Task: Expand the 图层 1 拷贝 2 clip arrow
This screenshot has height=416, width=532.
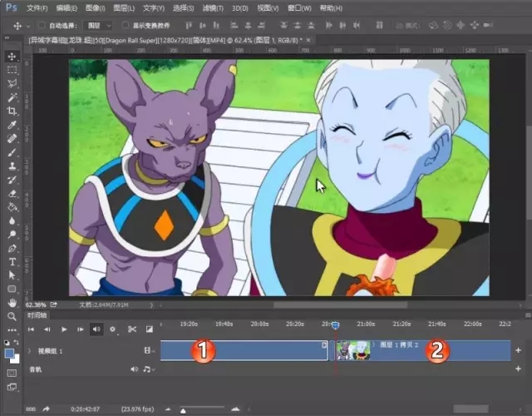Action: coord(374,344)
